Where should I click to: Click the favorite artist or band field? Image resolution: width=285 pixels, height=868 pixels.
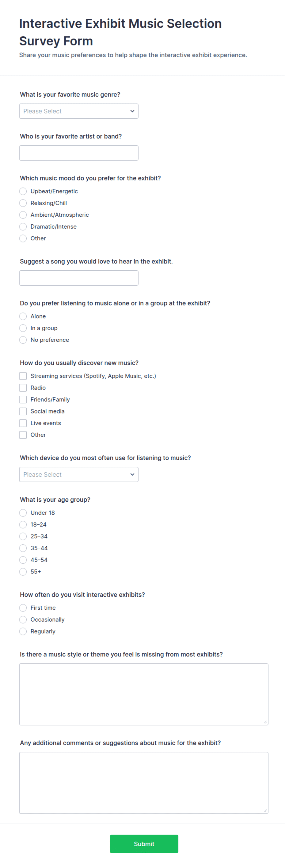[x=78, y=153]
